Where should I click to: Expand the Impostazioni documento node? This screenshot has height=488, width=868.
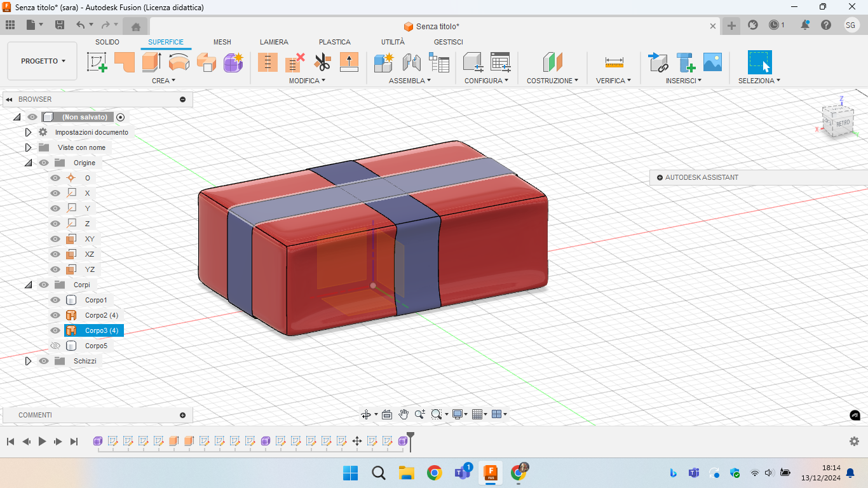28,132
